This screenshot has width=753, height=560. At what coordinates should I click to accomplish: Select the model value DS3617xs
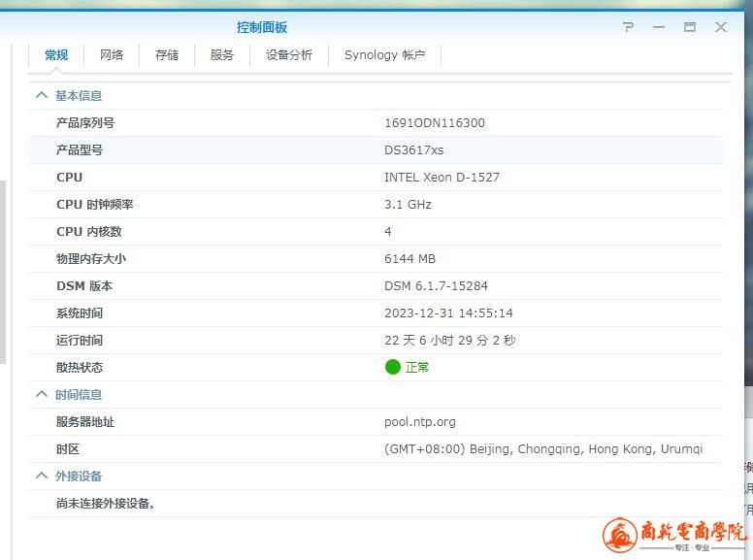(x=414, y=150)
